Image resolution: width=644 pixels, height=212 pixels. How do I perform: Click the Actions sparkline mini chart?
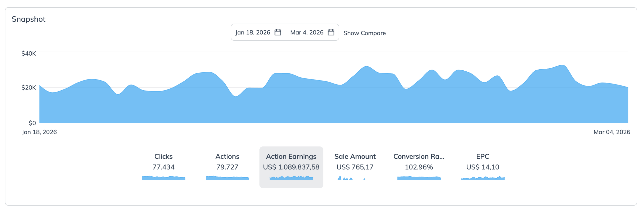(227, 178)
